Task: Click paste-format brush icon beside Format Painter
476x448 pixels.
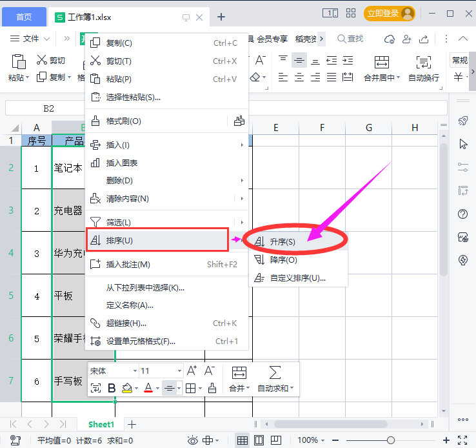Action: coord(239,121)
